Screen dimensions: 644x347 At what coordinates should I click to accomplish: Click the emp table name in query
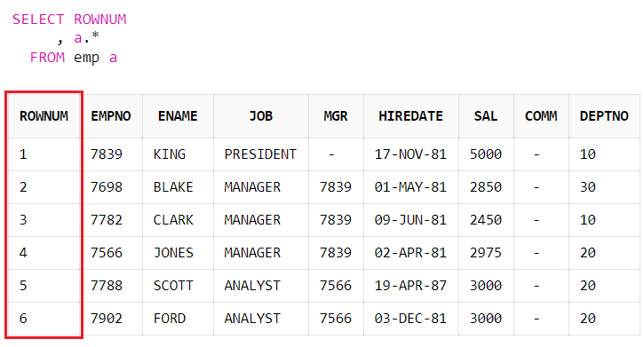coord(87,58)
